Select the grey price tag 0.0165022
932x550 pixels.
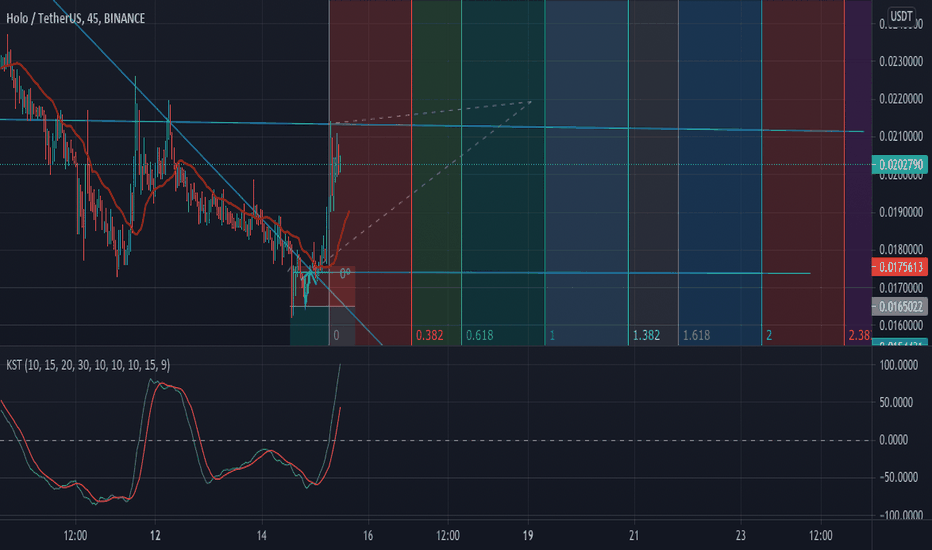coord(900,307)
